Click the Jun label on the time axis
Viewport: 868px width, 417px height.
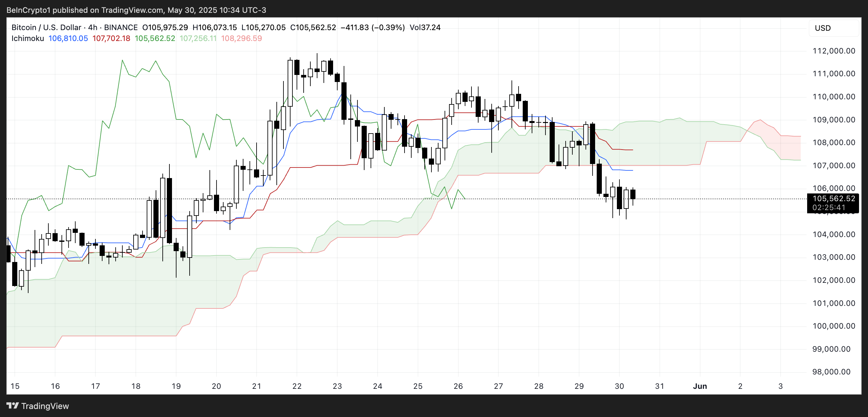click(700, 386)
